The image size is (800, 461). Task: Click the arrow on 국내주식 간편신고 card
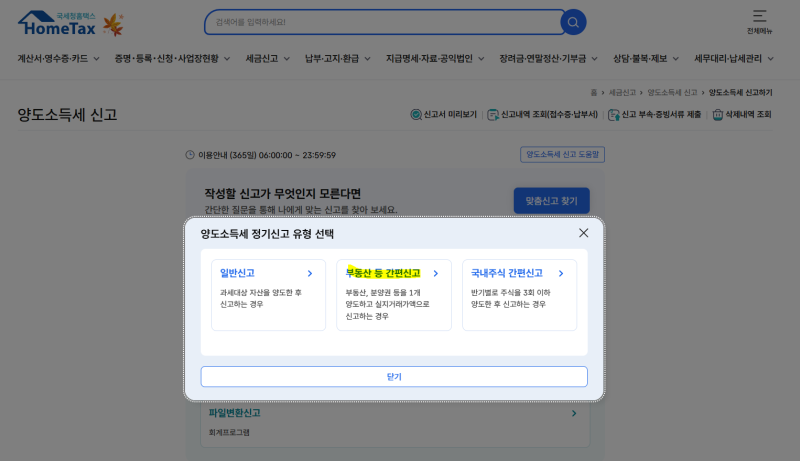click(x=561, y=273)
